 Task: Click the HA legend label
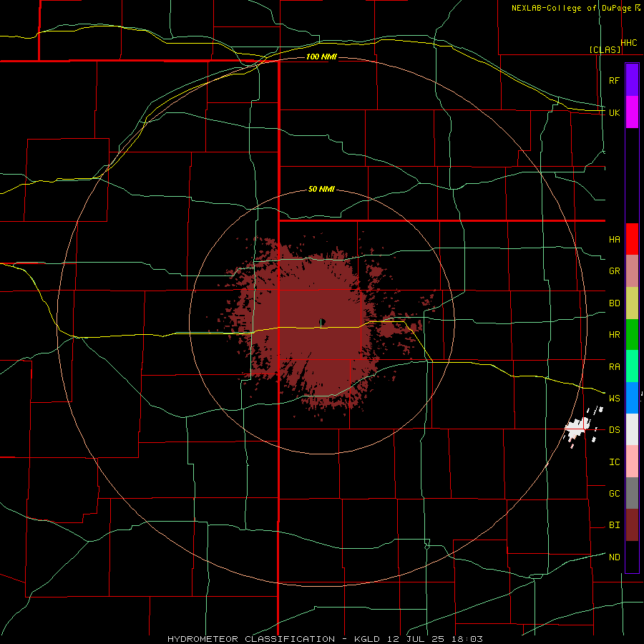tap(614, 240)
